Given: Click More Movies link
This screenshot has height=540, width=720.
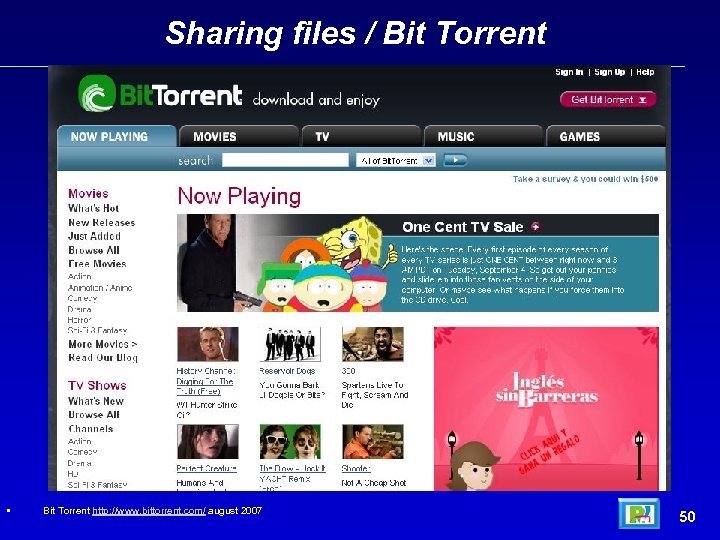Looking at the screenshot, I should [103, 344].
